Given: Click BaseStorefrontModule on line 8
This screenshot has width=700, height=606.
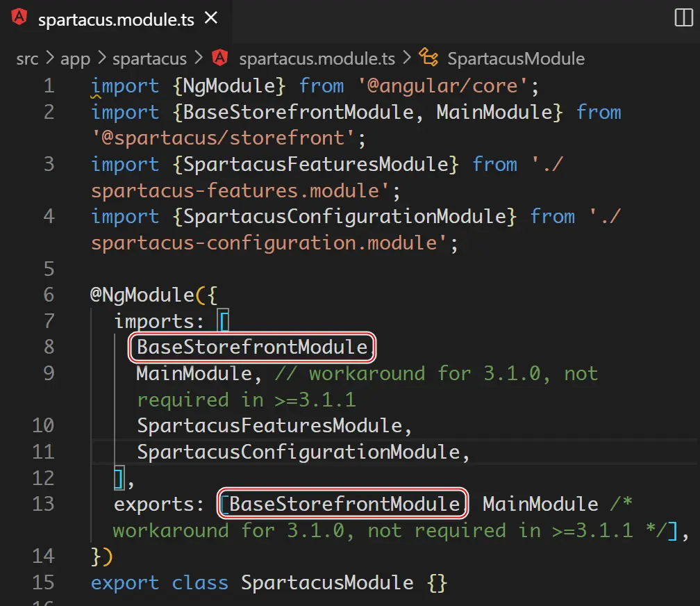Looking at the screenshot, I should (x=252, y=347).
